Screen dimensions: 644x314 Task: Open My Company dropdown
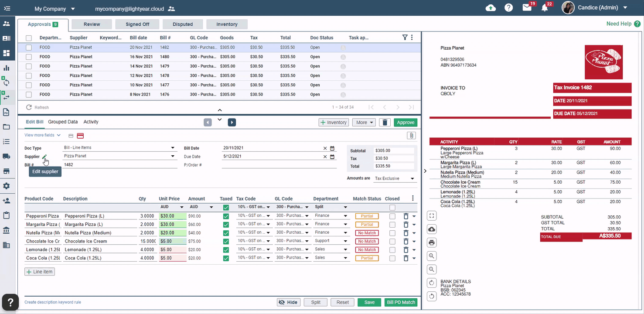pos(55,8)
